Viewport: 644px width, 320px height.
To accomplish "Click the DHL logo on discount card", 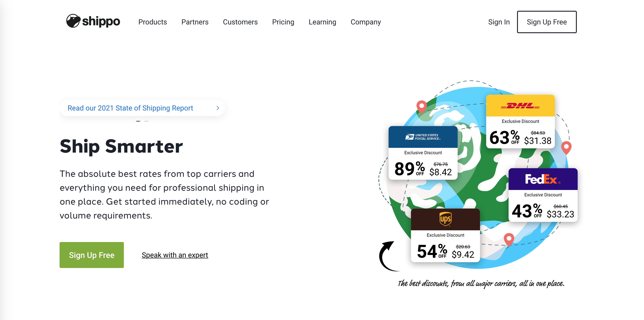I will [x=520, y=106].
